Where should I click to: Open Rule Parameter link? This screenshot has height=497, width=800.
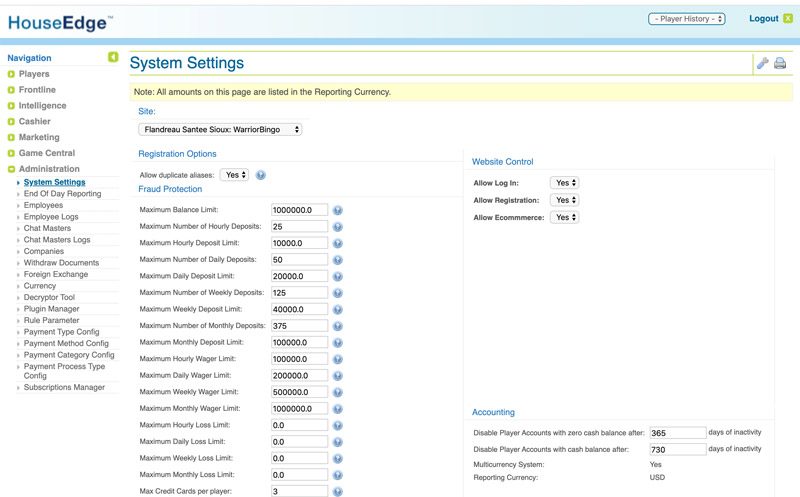[x=52, y=320]
